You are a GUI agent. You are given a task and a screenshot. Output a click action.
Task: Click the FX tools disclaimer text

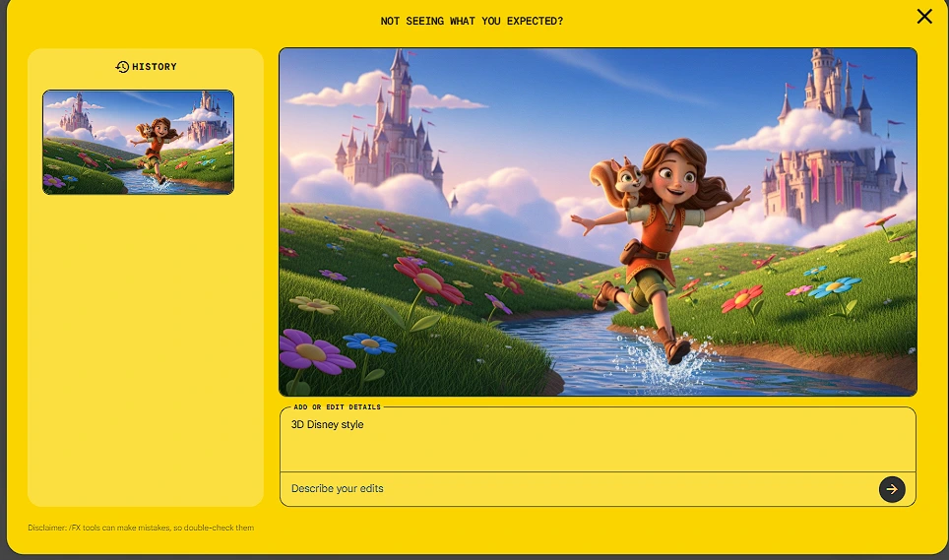(141, 529)
